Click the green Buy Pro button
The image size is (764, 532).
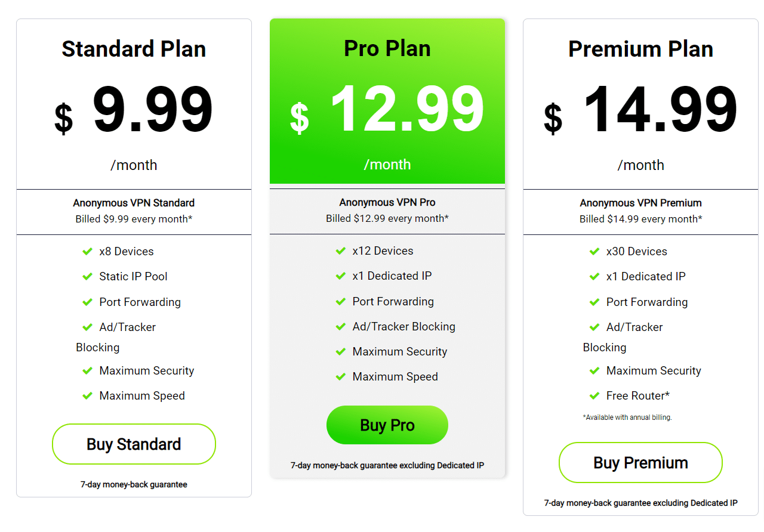(x=387, y=425)
